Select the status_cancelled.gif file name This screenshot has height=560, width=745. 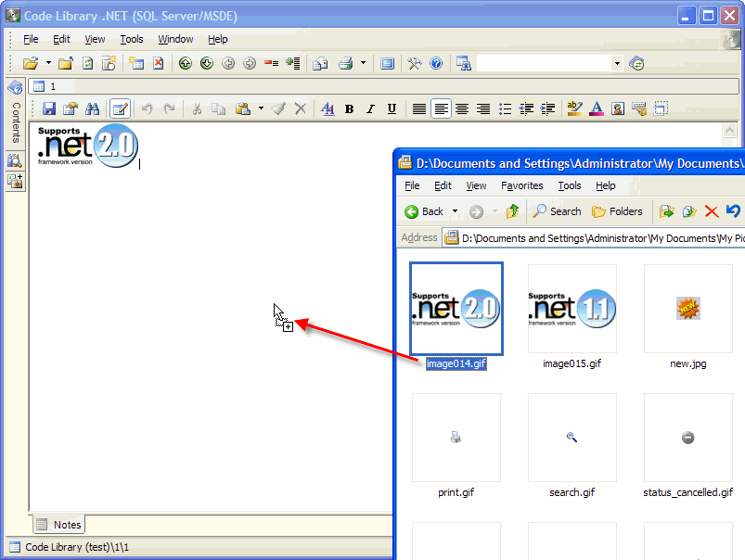(688, 492)
